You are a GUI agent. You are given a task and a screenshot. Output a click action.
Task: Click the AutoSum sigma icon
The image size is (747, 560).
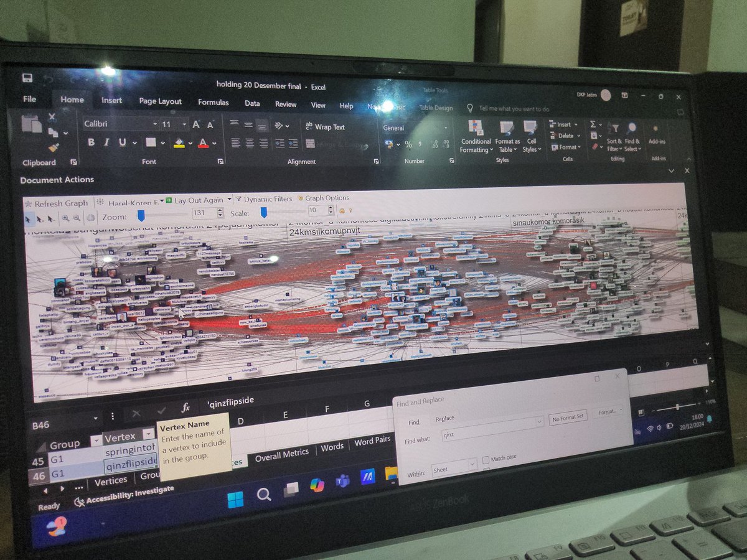coord(593,124)
